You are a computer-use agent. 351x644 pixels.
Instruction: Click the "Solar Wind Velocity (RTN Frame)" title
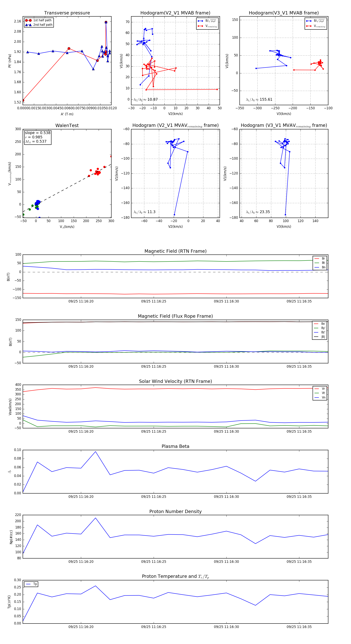175,381
